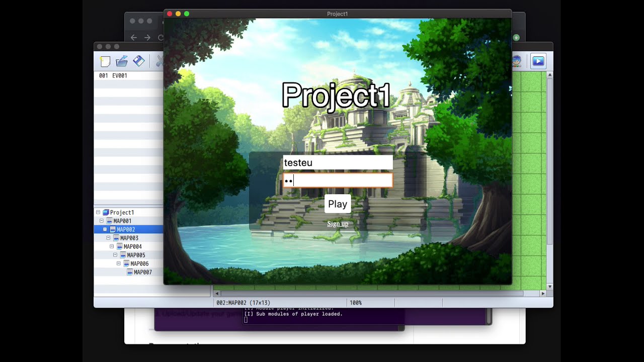Click the map view scroll up arrow
The height and width of the screenshot is (362, 644).
pyautogui.click(x=550, y=75)
